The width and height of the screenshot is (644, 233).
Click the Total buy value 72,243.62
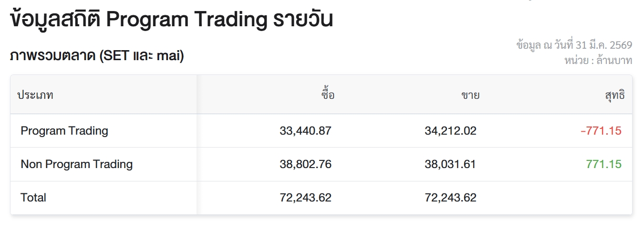coord(305,198)
